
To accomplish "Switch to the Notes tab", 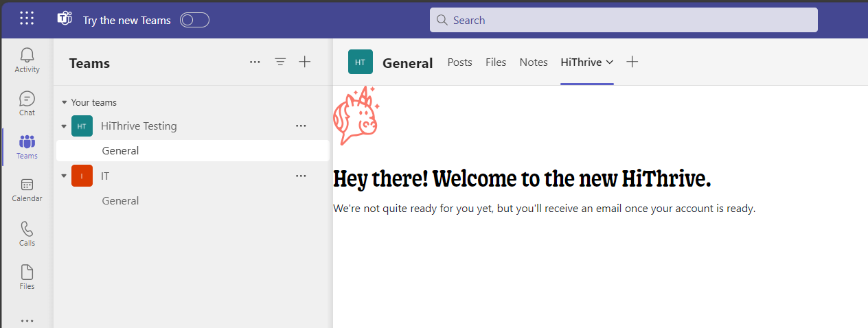I will [534, 62].
